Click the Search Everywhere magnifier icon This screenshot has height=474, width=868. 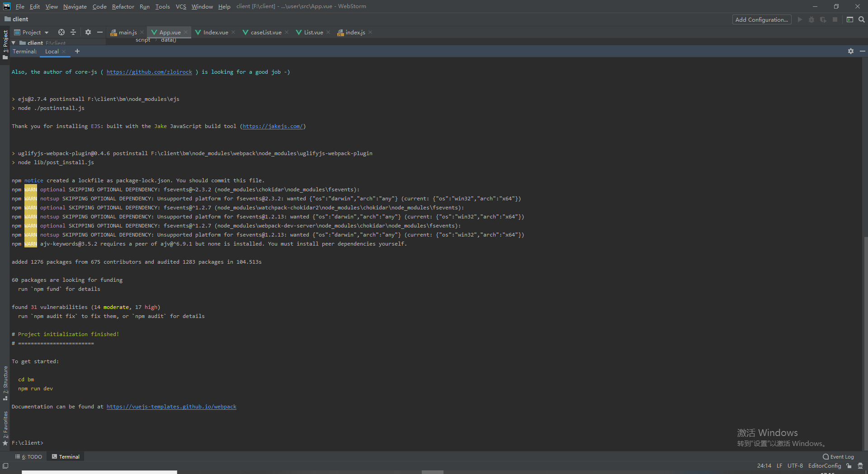(862, 19)
